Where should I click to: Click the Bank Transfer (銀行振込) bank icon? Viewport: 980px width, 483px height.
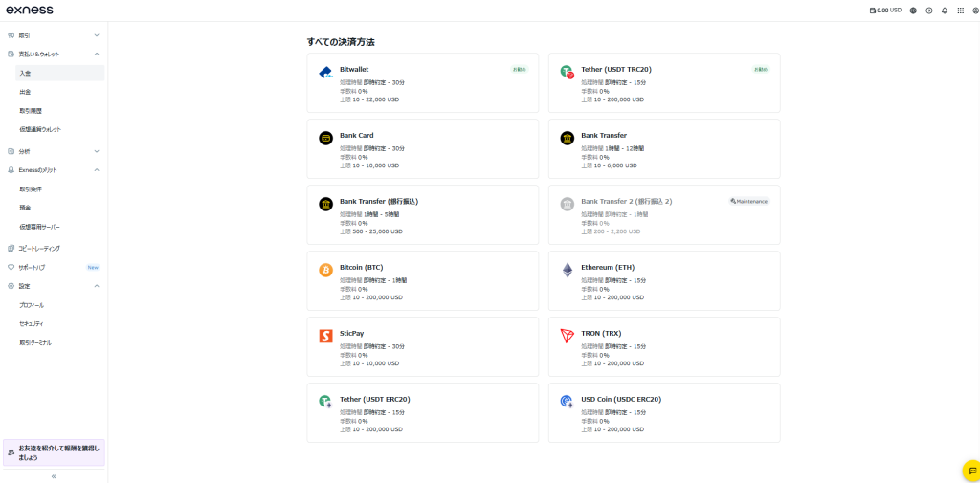pos(325,205)
